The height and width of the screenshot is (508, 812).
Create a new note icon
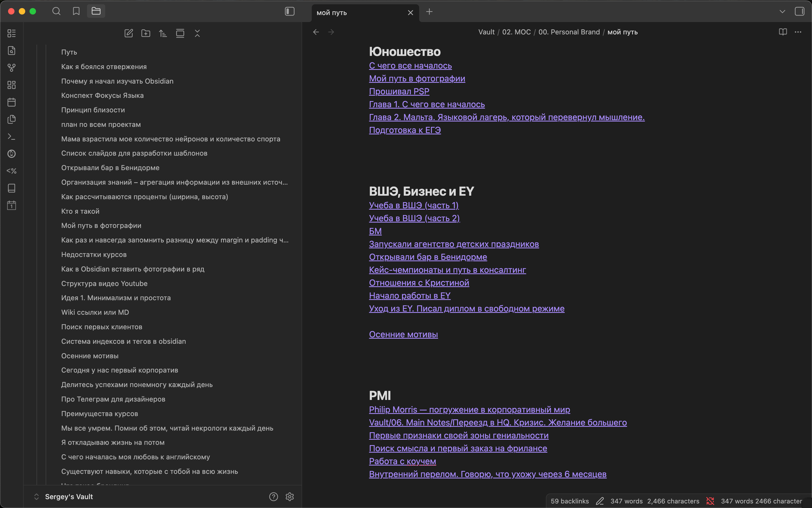(x=129, y=33)
